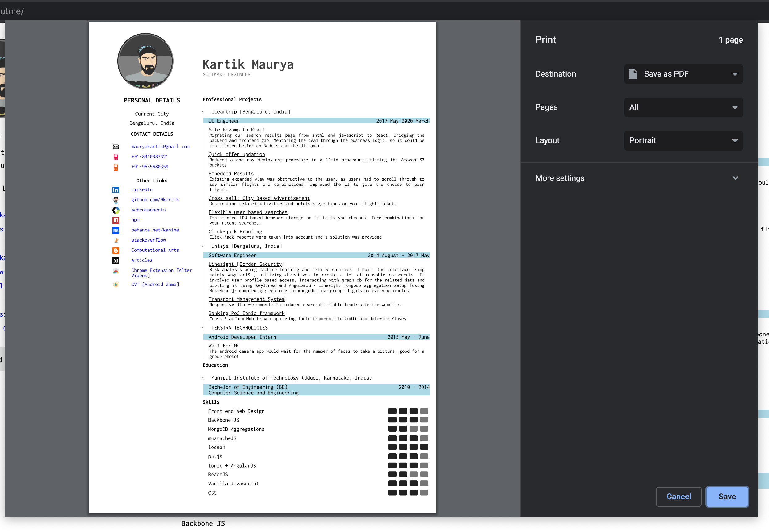769x532 pixels.
Task: Click the GitHub octocat icon
Action: [x=116, y=200]
